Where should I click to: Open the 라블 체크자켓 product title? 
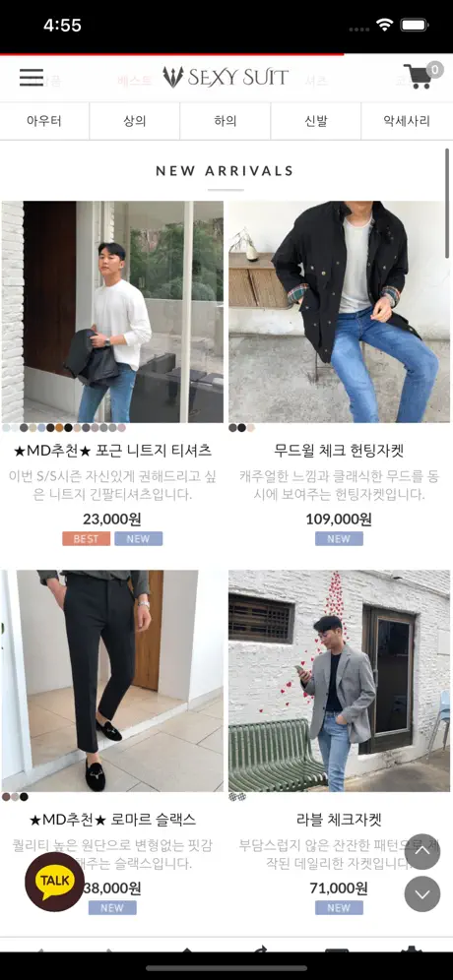[339, 820]
